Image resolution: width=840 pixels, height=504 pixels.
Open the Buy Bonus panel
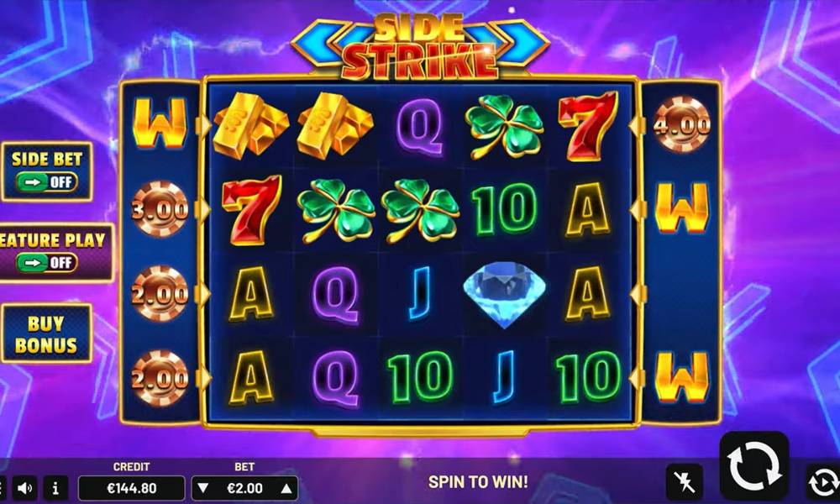point(46,334)
